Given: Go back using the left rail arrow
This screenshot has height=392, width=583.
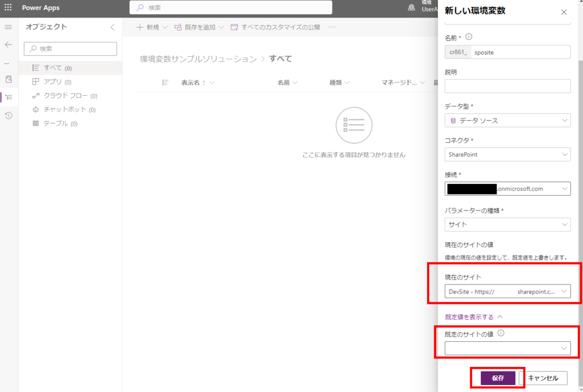Looking at the screenshot, I should point(8,44).
